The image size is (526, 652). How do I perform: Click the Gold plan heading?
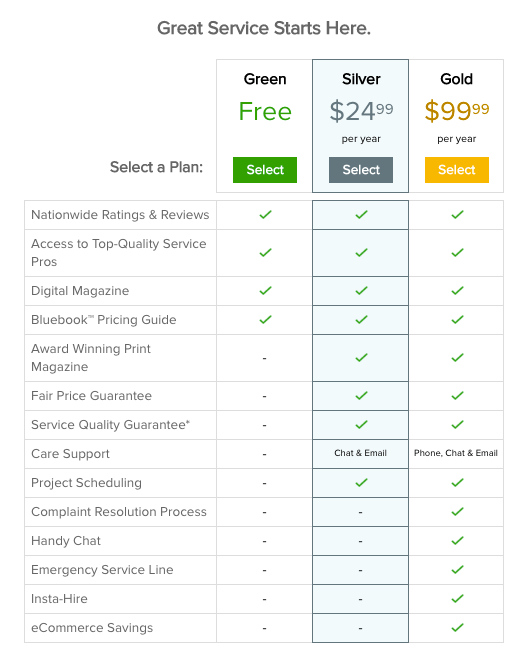click(x=457, y=79)
